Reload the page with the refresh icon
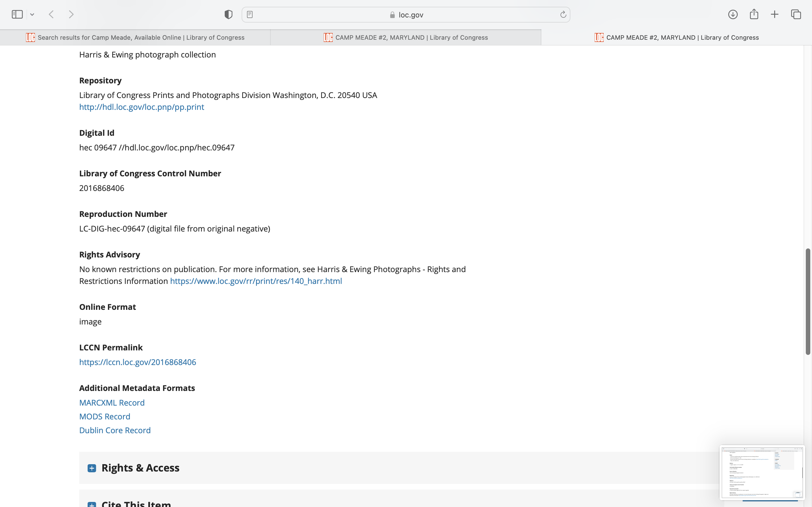Image resolution: width=812 pixels, height=507 pixels. point(563,14)
